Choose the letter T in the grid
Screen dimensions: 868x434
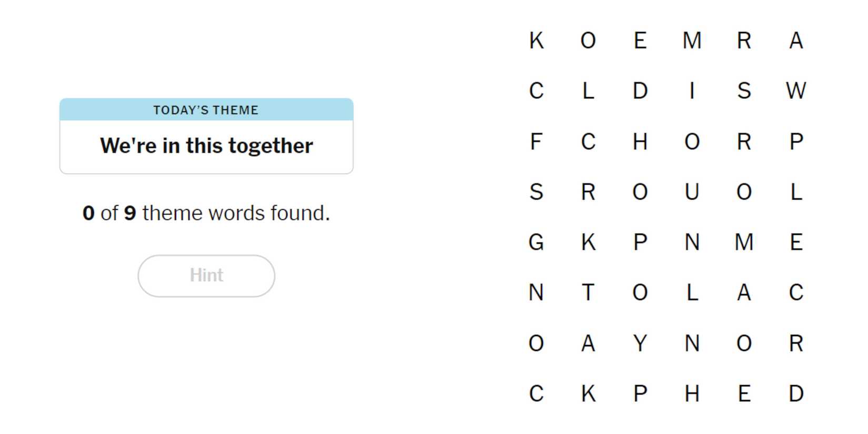[588, 292]
